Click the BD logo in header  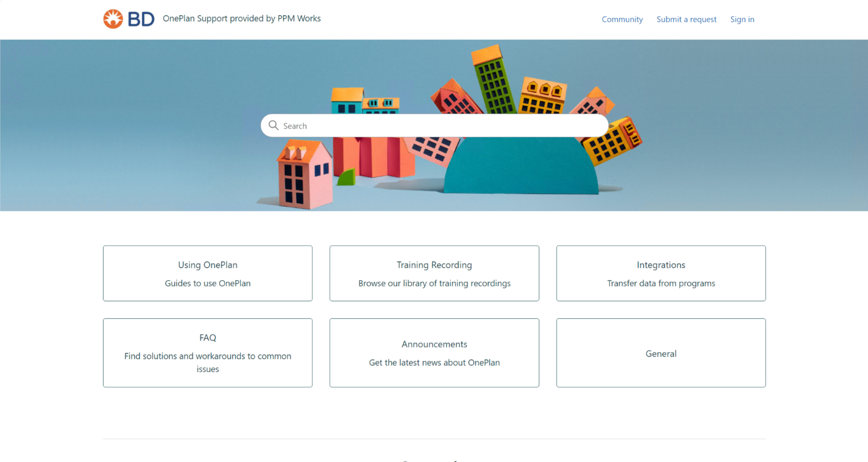[129, 19]
